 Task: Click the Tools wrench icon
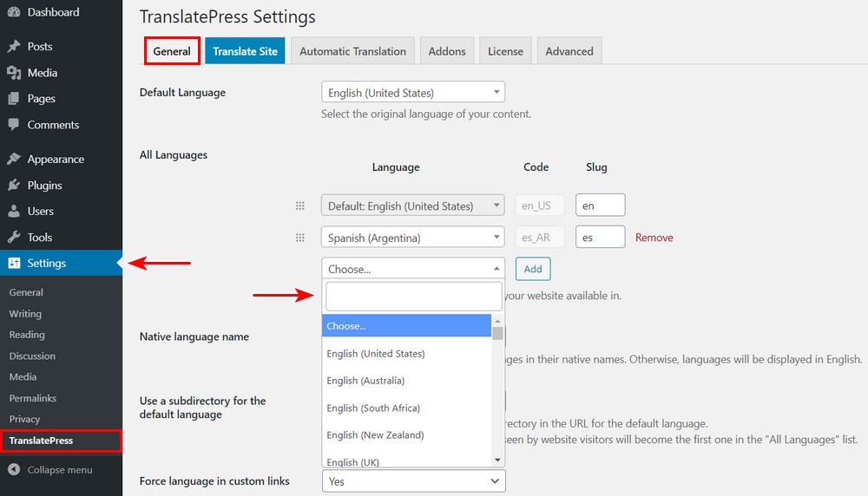pos(14,238)
